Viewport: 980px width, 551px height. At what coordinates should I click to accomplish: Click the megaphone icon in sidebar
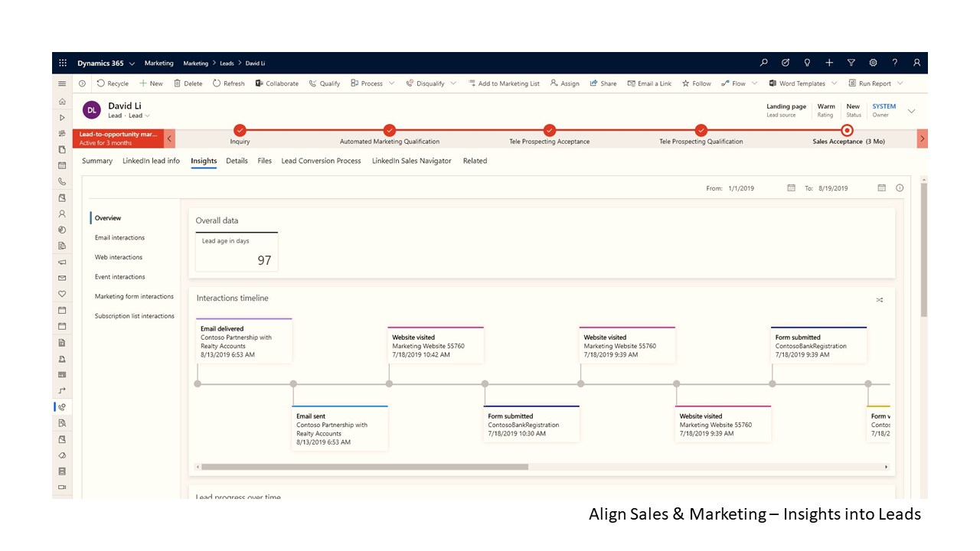[62, 262]
